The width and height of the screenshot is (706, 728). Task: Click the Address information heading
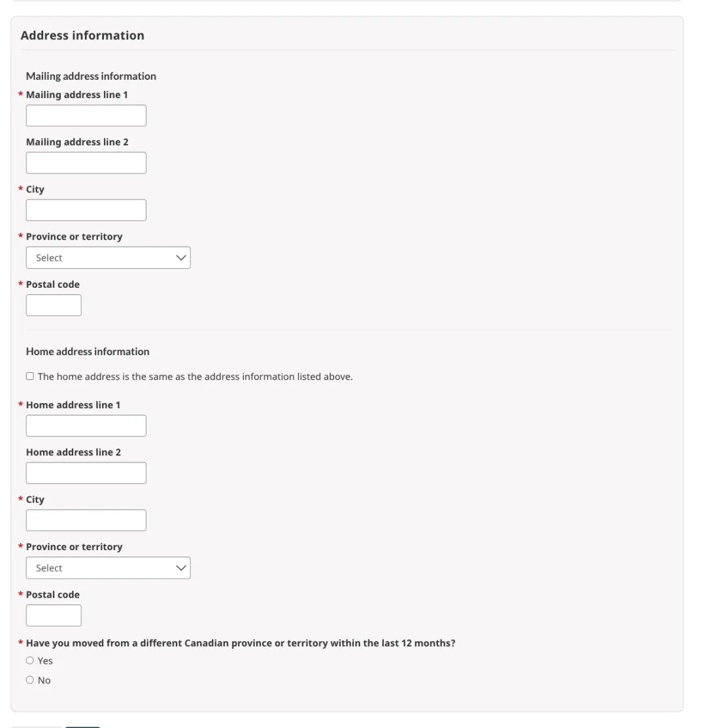[x=82, y=35]
